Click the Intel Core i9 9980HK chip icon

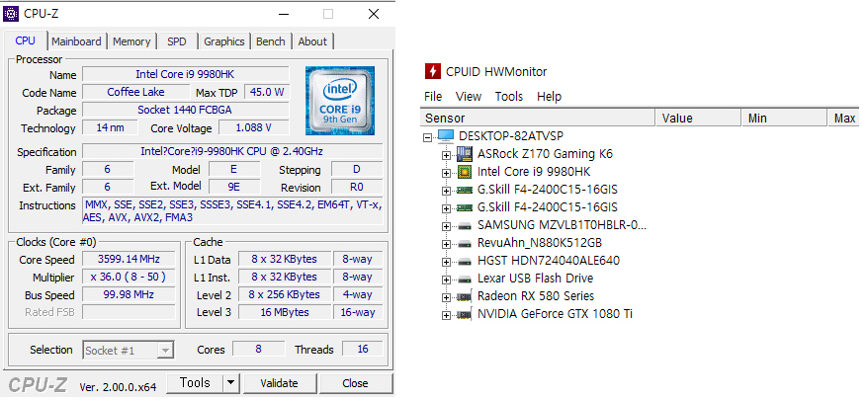[x=465, y=172]
